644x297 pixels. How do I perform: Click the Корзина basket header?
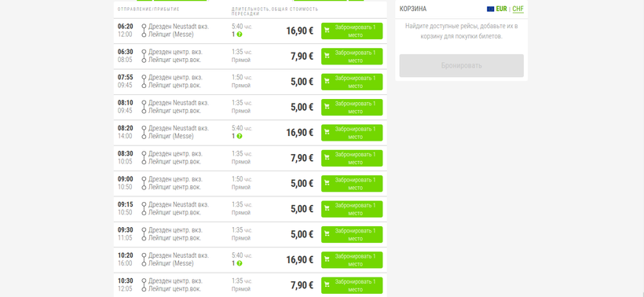click(x=413, y=9)
